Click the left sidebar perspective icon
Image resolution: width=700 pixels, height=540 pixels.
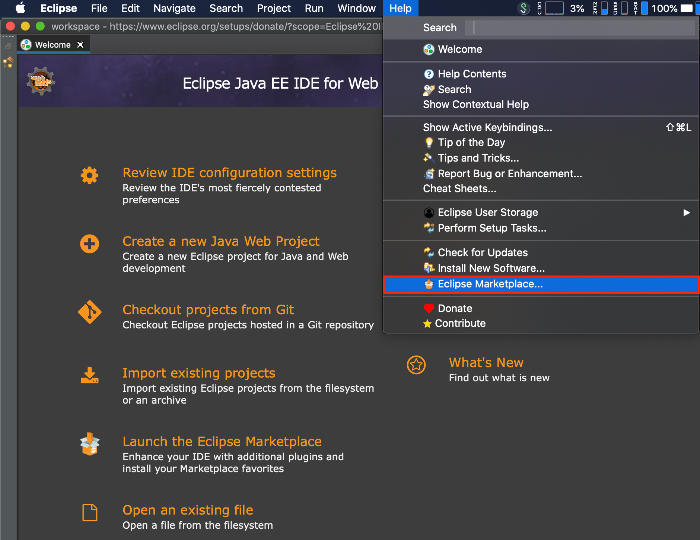[8, 62]
